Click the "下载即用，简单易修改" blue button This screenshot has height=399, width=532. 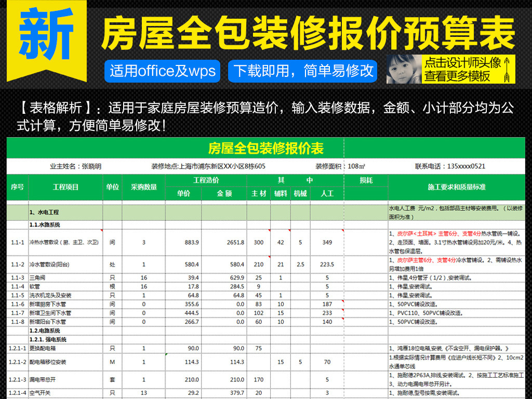[303, 71]
